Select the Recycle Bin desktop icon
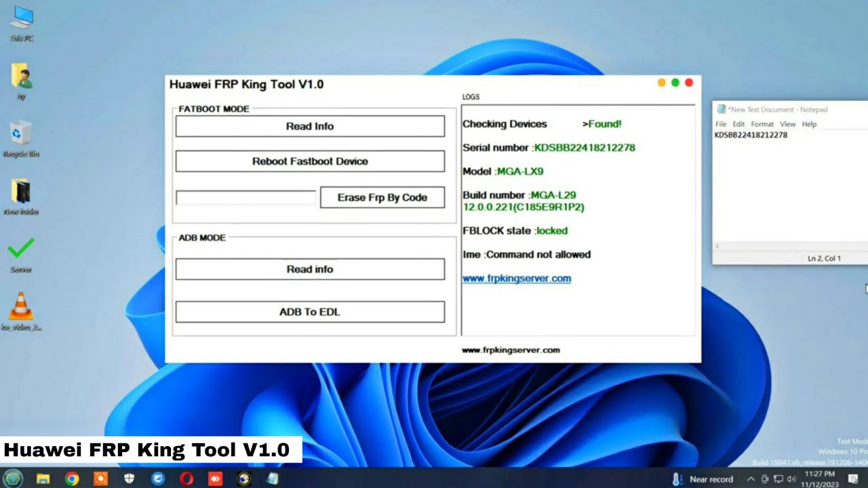 point(21,139)
